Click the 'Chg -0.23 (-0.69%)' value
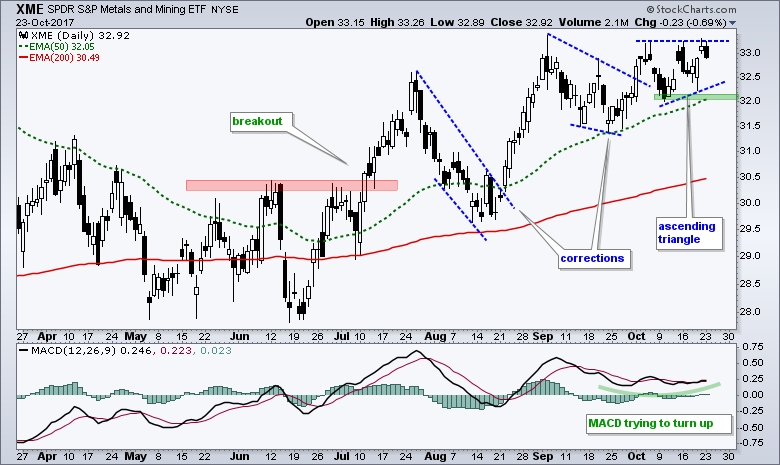Image resolution: width=780 pixels, height=465 pixels. click(680, 22)
